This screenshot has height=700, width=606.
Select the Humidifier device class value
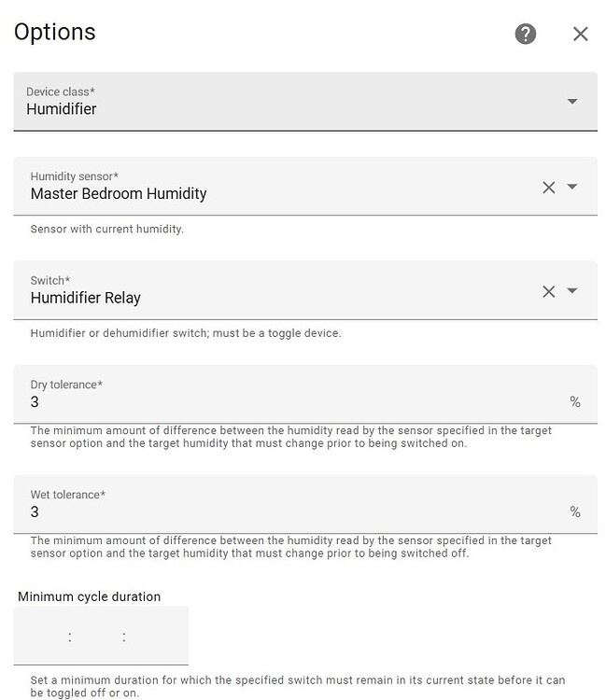(x=62, y=109)
